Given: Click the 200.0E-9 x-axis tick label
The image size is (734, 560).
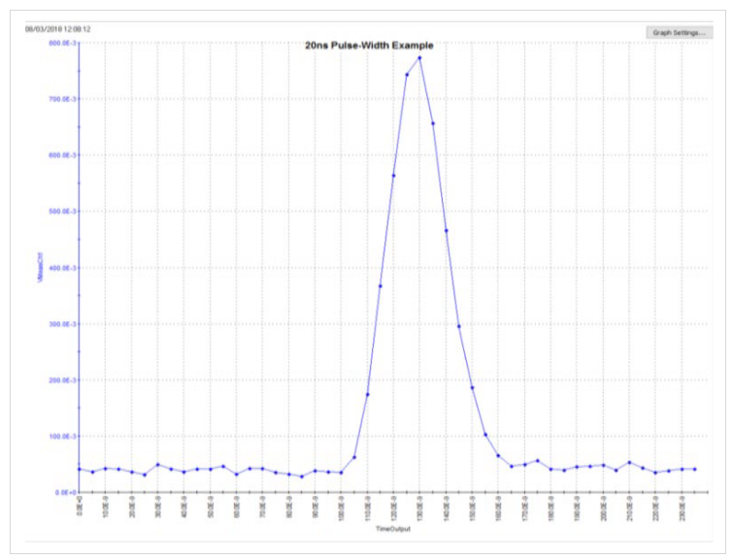Looking at the screenshot, I should (x=603, y=511).
